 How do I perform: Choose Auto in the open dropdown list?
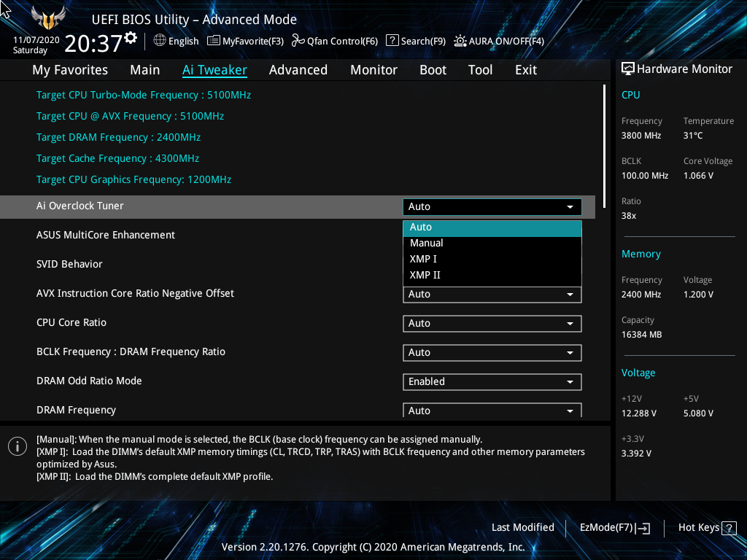coord(492,227)
